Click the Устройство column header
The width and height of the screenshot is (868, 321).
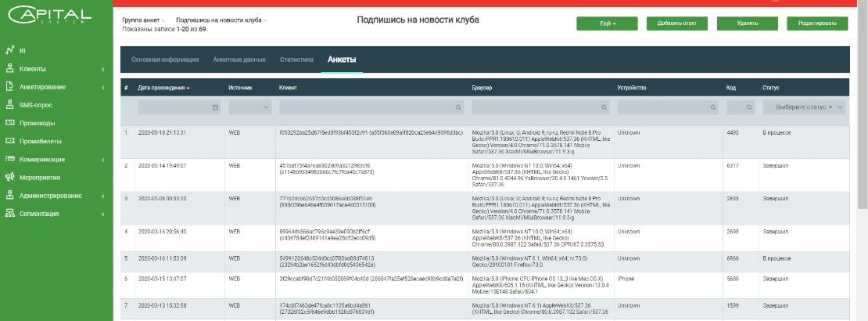tap(632, 88)
